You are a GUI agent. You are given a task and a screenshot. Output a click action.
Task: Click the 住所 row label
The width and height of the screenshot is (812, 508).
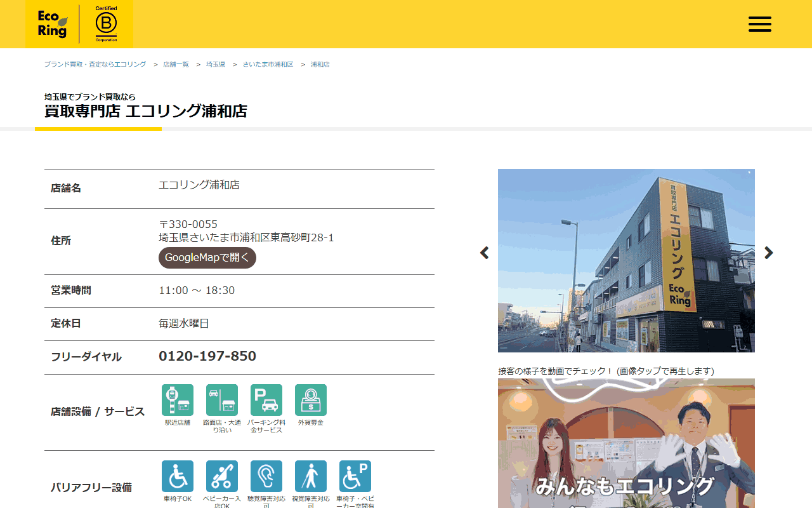(x=61, y=241)
